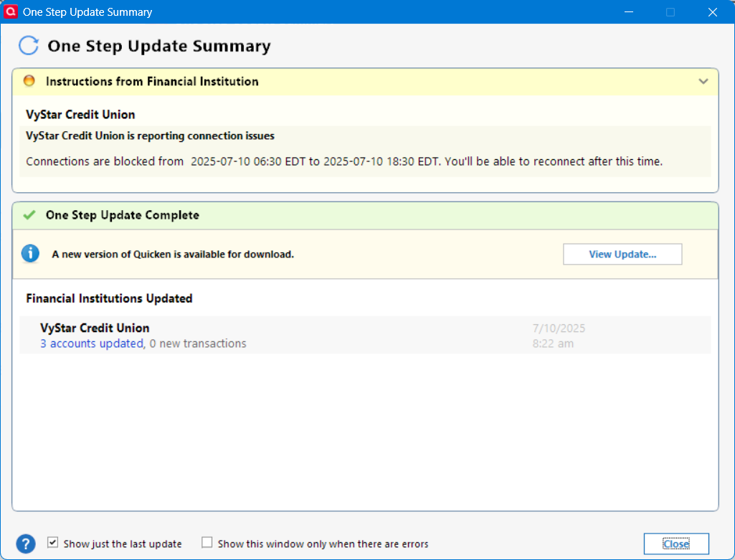The height and width of the screenshot is (560, 735).
Task: Click the new version of Quicken message
Action: tap(173, 254)
